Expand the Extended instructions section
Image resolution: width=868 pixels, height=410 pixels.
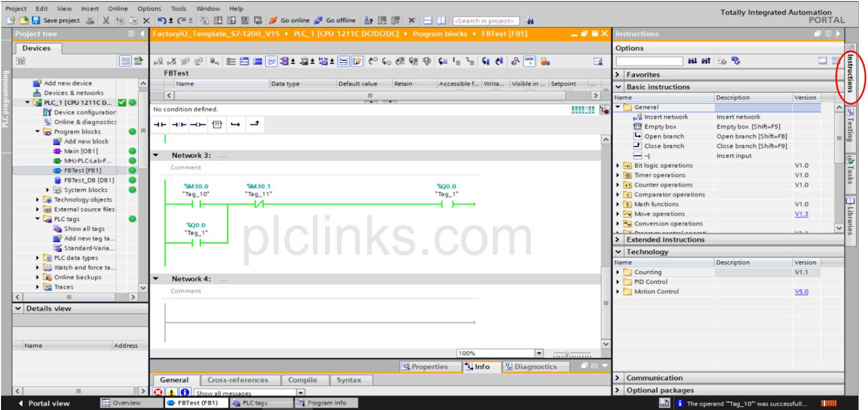tap(618, 240)
